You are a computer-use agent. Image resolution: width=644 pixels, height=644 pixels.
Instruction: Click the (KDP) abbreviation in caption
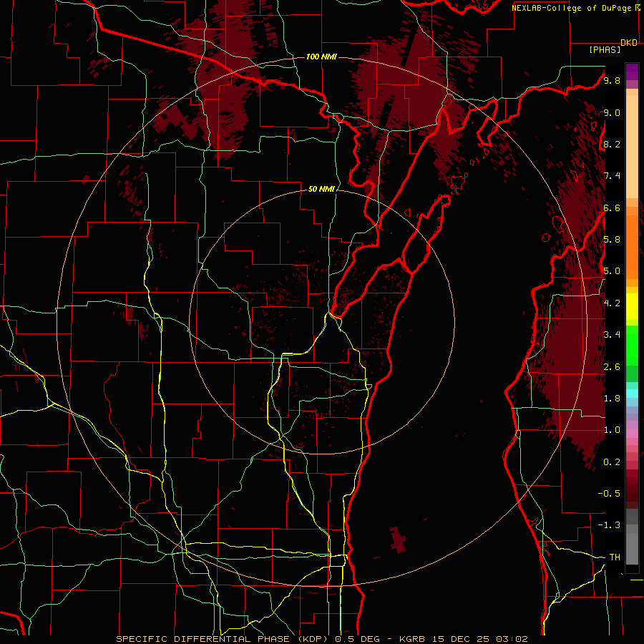tap(313, 639)
